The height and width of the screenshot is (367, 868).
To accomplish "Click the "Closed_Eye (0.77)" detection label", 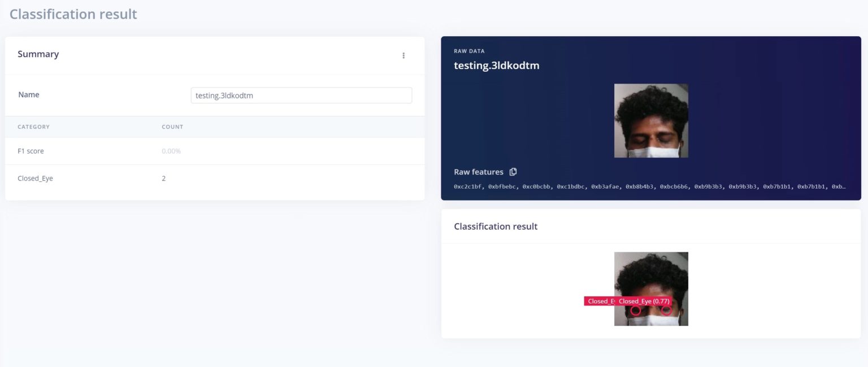I will (644, 302).
